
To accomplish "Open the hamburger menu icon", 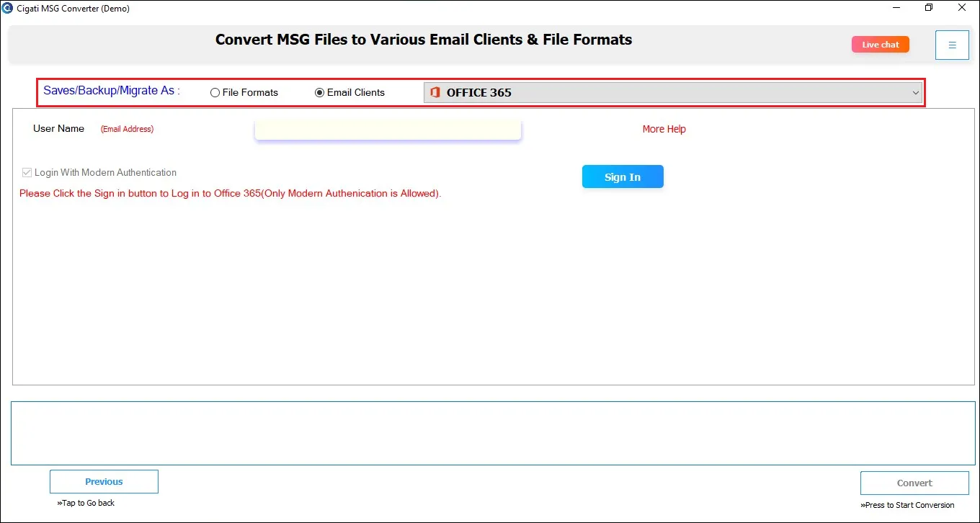I will pyautogui.click(x=952, y=45).
